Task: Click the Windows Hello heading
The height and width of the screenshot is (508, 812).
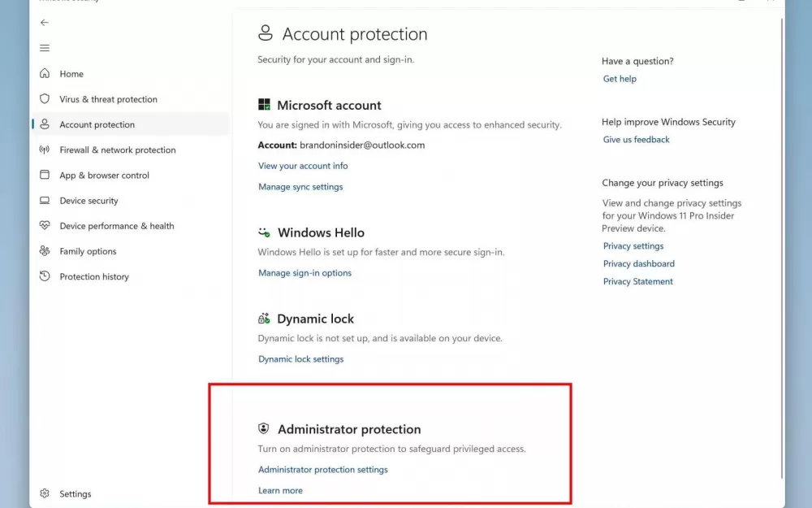Action: pyautogui.click(x=321, y=232)
